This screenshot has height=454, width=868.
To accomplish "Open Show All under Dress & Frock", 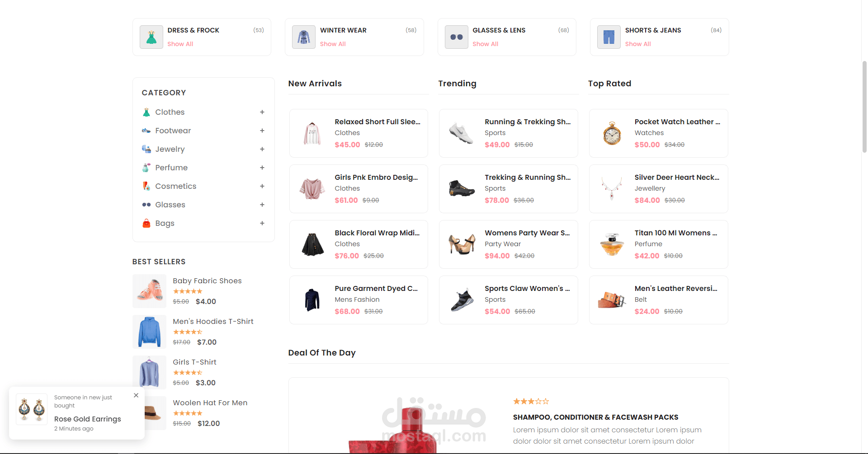I will (x=180, y=44).
